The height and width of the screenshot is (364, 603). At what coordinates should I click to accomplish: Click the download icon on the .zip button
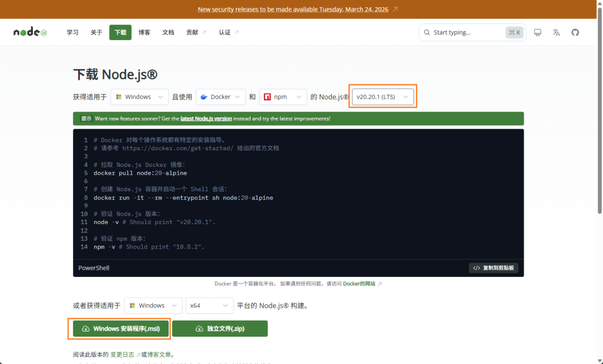pyautogui.click(x=199, y=328)
